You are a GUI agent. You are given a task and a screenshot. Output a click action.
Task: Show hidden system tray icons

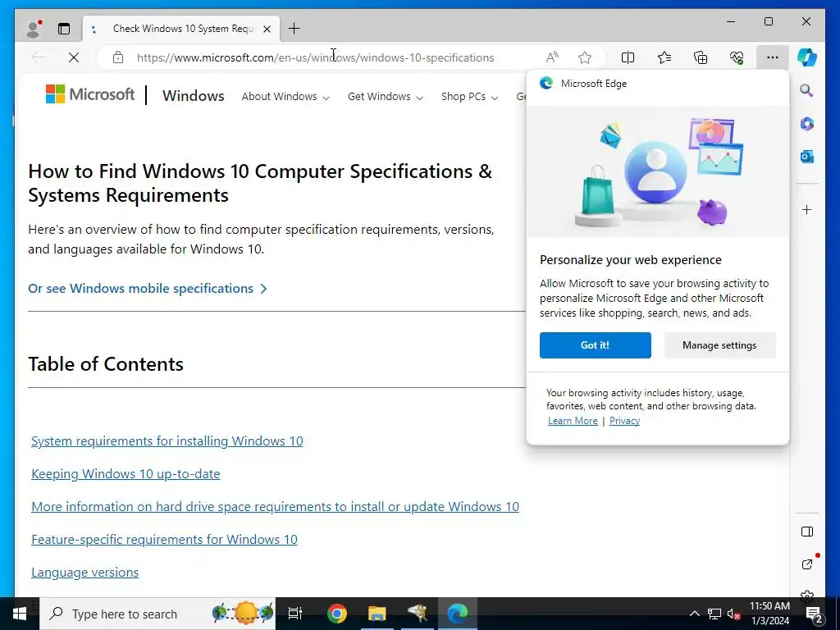[x=694, y=614]
